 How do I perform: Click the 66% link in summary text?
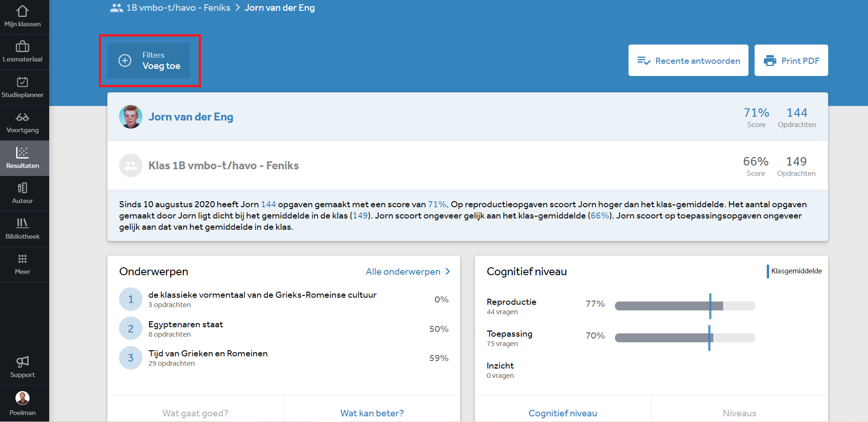[x=600, y=216]
